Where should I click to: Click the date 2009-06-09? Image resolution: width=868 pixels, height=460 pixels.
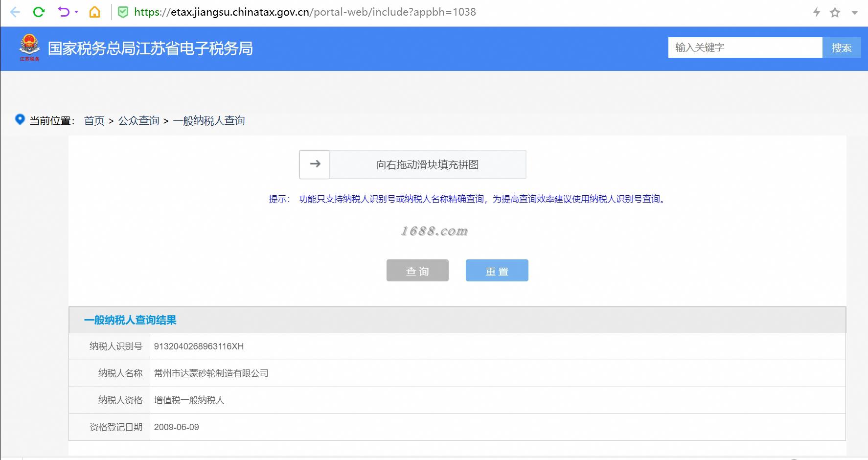[177, 427]
